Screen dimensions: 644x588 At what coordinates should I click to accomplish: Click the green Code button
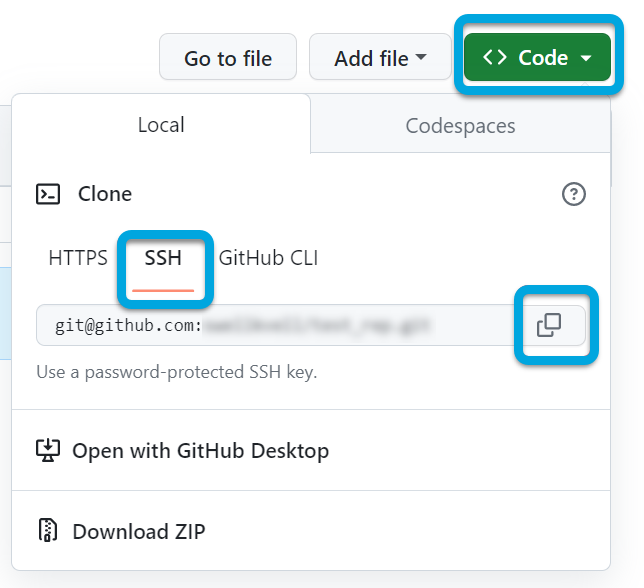537,58
